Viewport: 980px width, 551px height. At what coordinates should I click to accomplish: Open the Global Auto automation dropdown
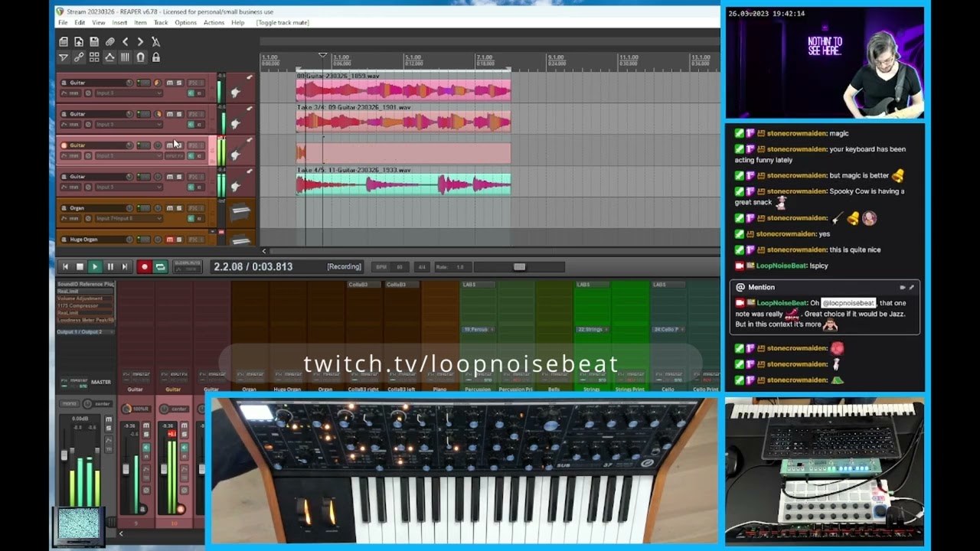pyautogui.click(x=188, y=266)
